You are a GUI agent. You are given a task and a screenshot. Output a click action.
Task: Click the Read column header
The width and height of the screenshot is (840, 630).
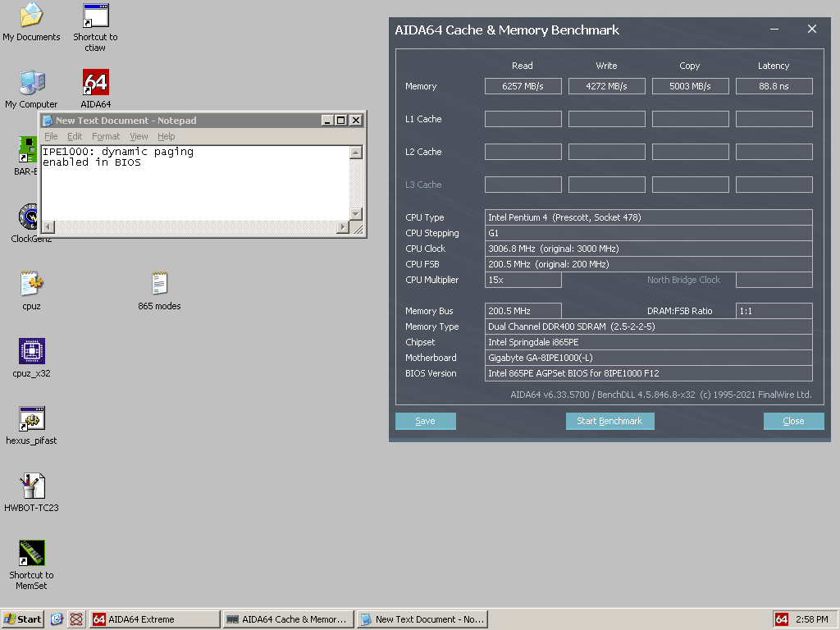tap(523, 66)
